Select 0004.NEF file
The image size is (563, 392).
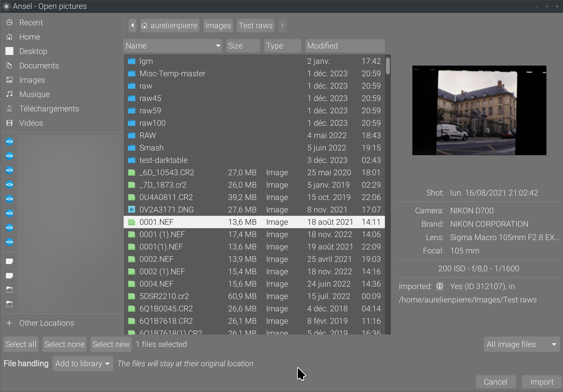254,284
